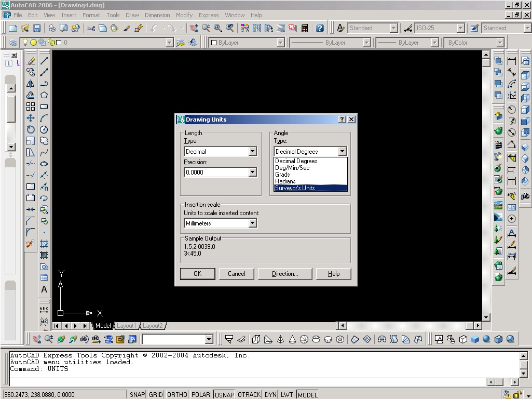This screenshot has width=532, height=399.
Task: Open the ISO-25 dimension style dropdown
Action: [460, 28]
